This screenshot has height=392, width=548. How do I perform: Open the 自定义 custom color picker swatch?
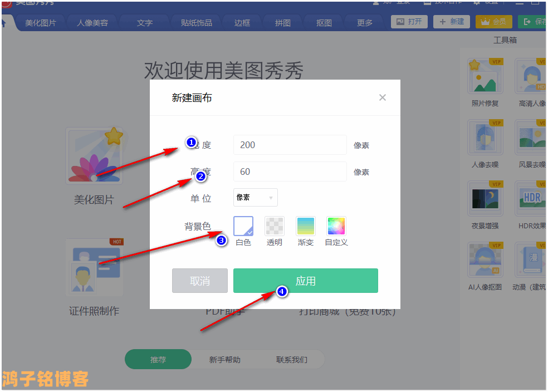coord(336,226)
